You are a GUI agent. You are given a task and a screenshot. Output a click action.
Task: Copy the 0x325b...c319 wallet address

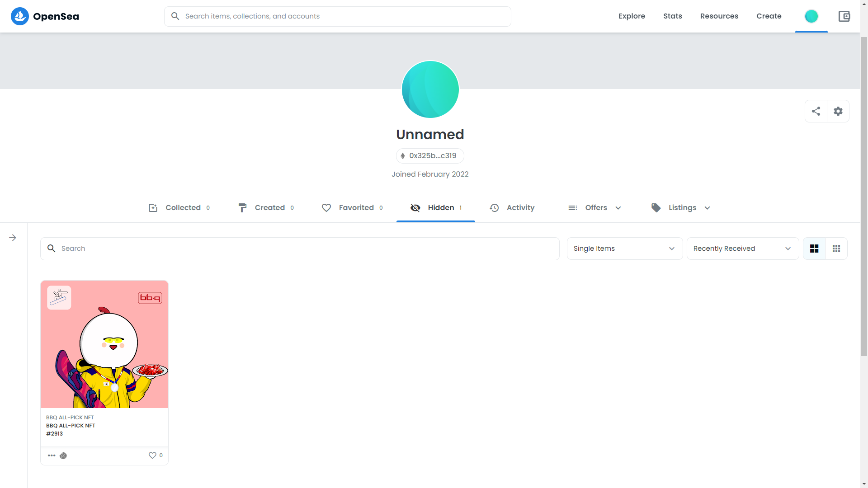click(430, 156)
